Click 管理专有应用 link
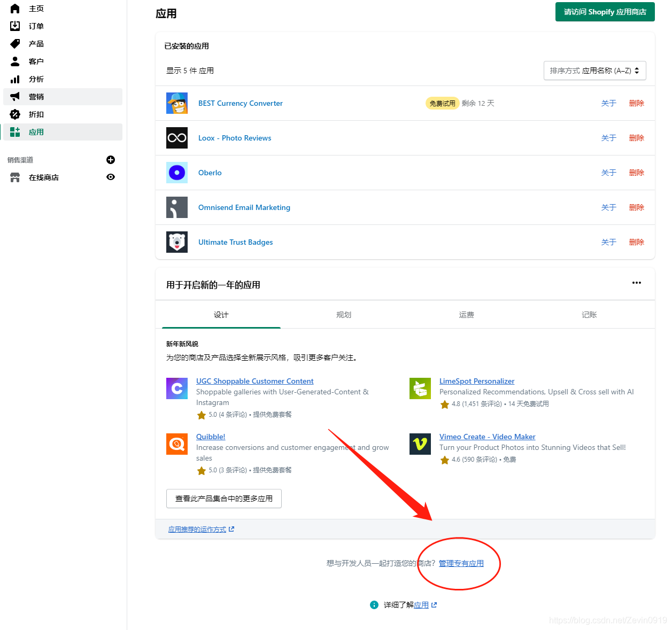 [461, 563]
